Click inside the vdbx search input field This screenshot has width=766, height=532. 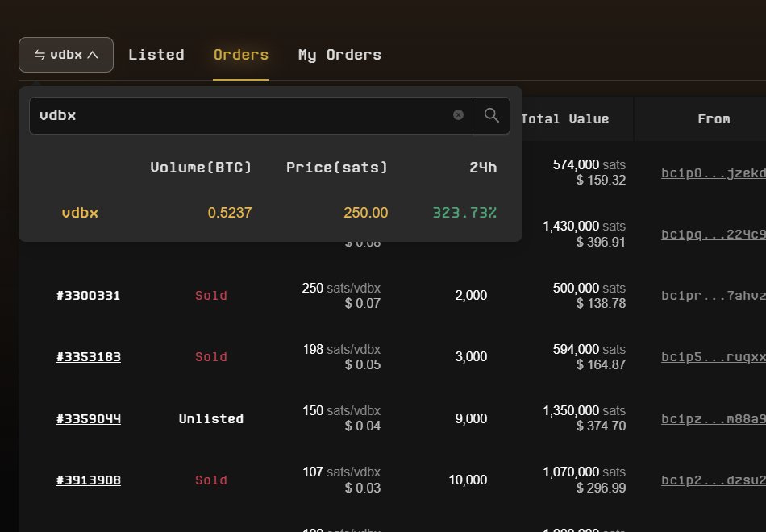[242, 114]
